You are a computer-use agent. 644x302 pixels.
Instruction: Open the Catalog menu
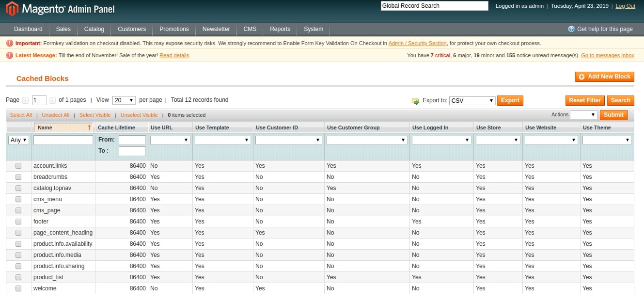tap(94, 29)
